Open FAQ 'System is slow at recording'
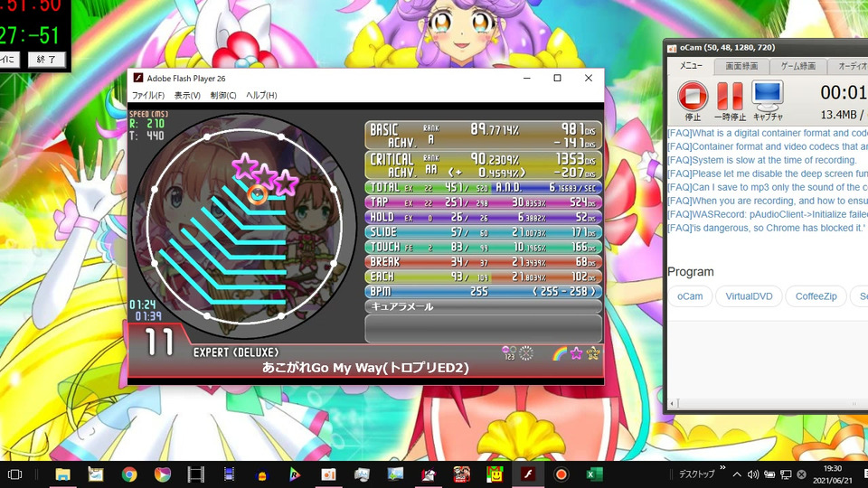The height and width of the screenshot is (488, 868). [x=761, y=160]
